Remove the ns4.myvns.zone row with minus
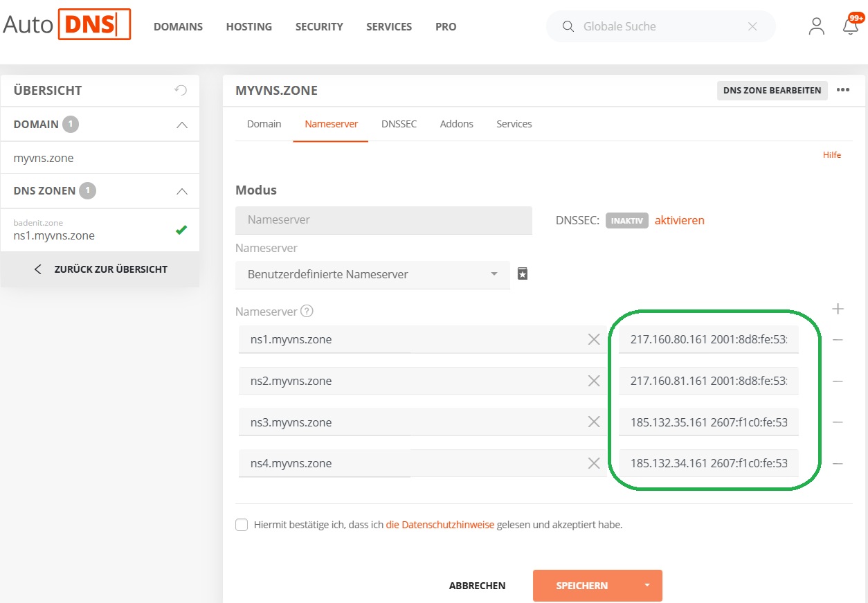Screen dimensions: 868x603 tap(838, 464)
